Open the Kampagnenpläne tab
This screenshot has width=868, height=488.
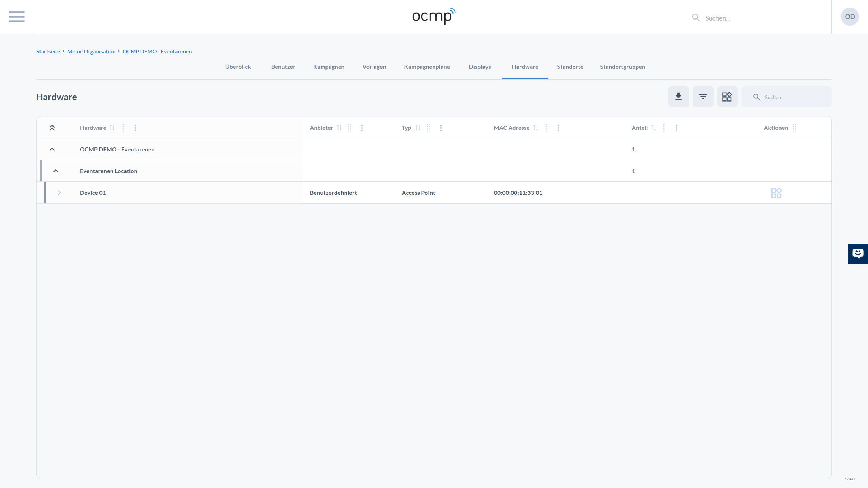pos(427,67)
